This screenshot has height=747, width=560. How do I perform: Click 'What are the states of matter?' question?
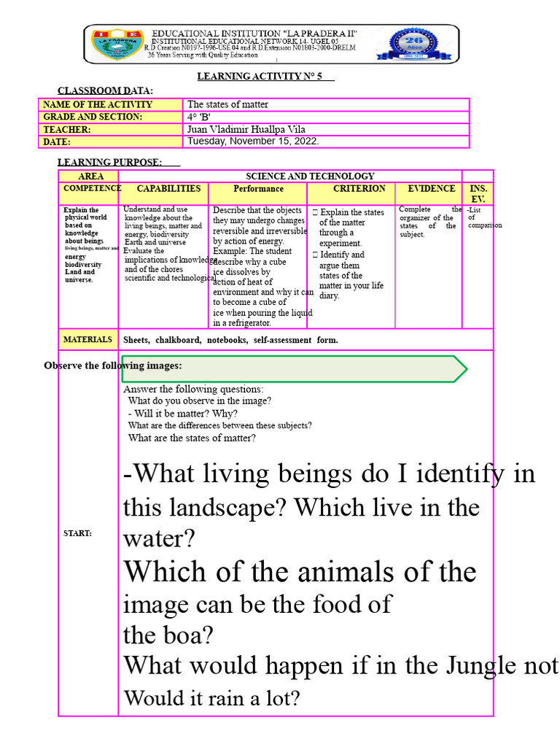point(192,438)
